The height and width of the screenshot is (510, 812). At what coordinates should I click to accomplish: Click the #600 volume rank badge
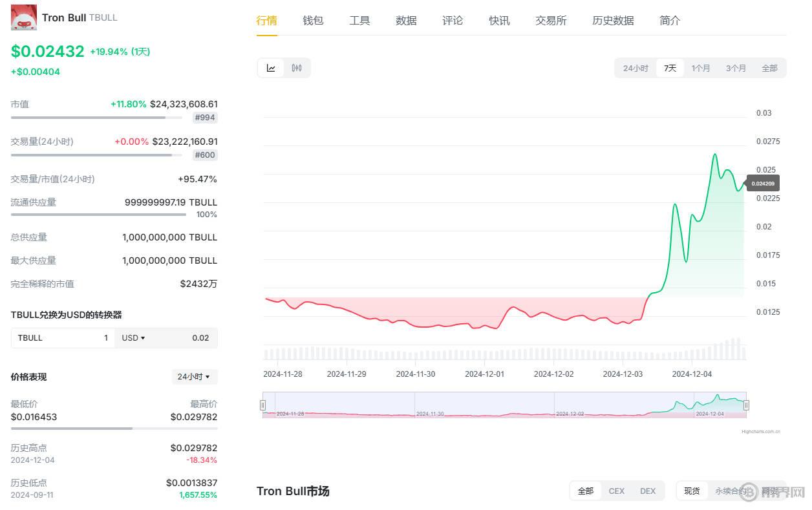[x=205, y=155]
